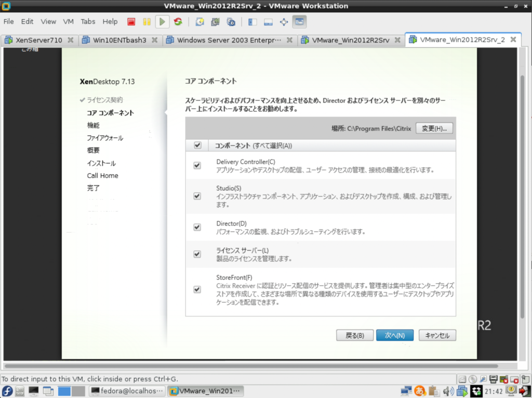
Task: Click the ファイアウォール wizard step
Action: click(105, 138)
